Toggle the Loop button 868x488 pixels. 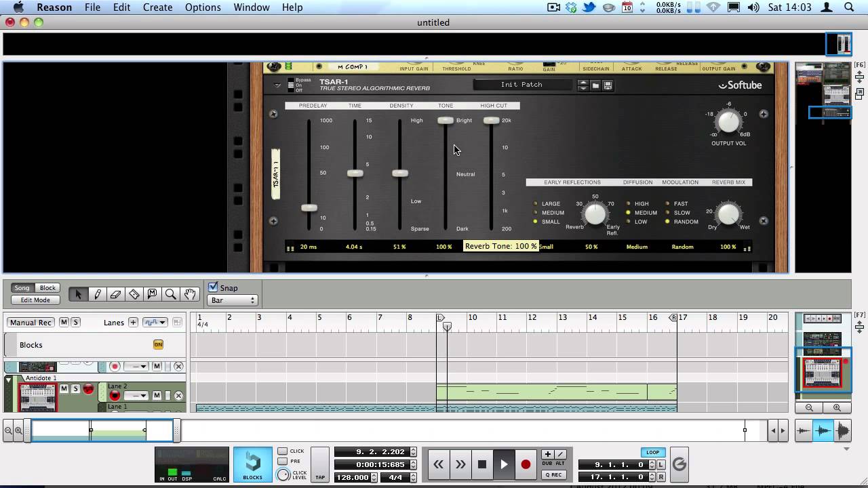click(652, 452)
